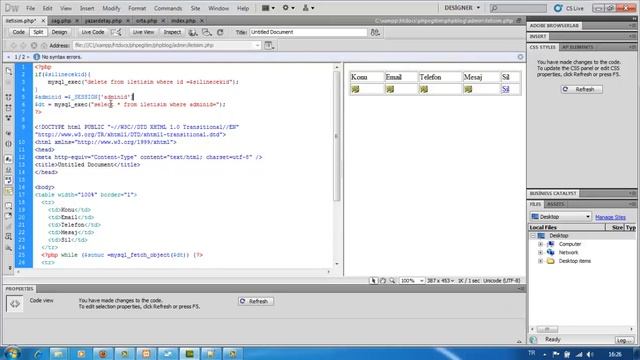The height and width of the screenshot is (360, 640).
Task: Switch to Design view
Action: [59, 32]
